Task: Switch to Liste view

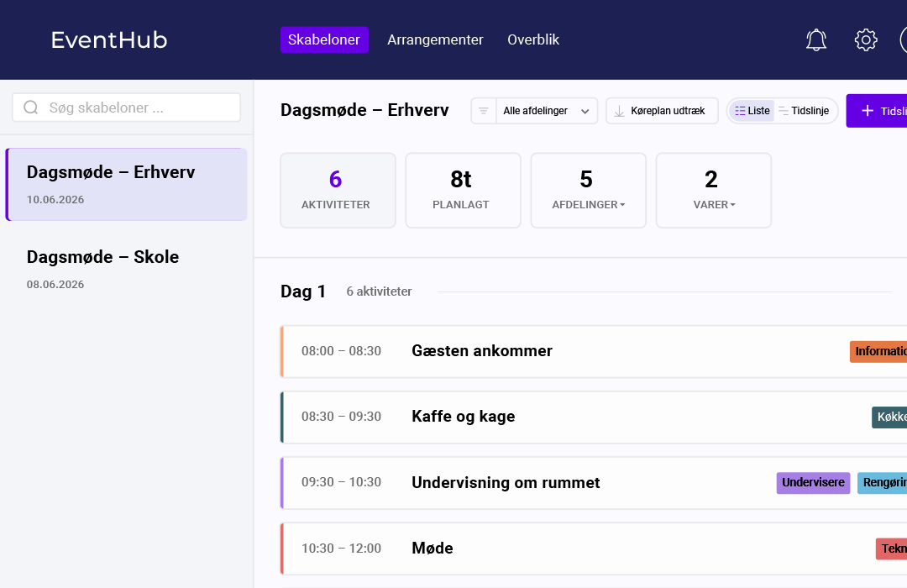Action: point(752,111)
